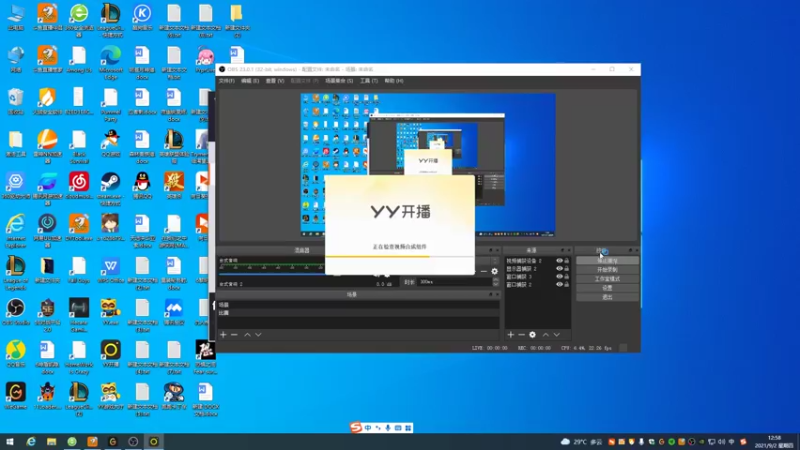Click the 开始录制 button
800x450 pixels.
pos(607,269)
